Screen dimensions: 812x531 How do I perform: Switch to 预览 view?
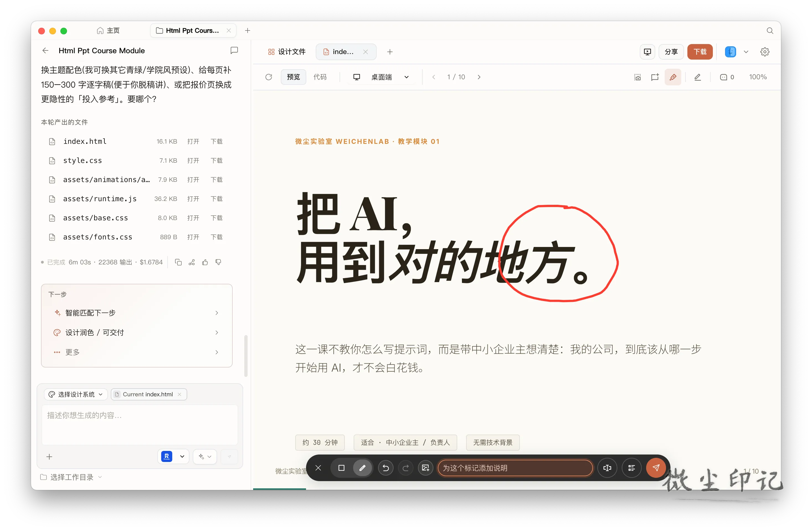(x=293, y=77)
